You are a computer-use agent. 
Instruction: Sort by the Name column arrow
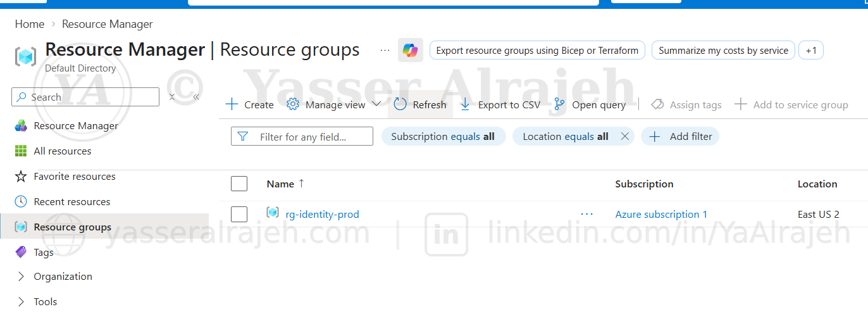tap(301, 183)
